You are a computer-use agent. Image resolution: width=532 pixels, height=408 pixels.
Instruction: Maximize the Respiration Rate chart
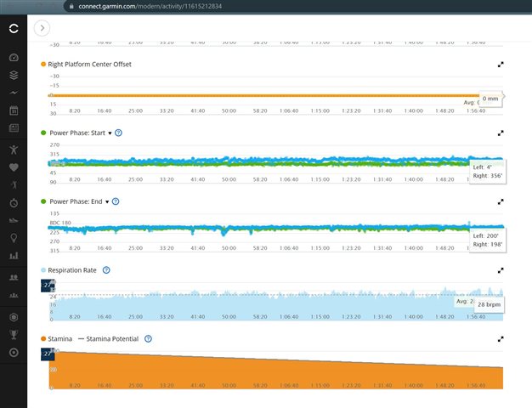pyautogui.click(x=501, y=269)
